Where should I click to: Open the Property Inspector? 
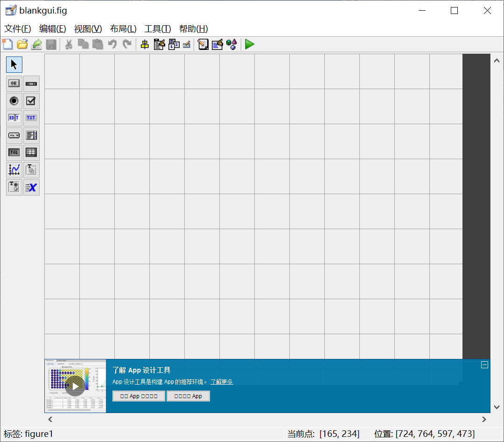click(x=217, y=44)
